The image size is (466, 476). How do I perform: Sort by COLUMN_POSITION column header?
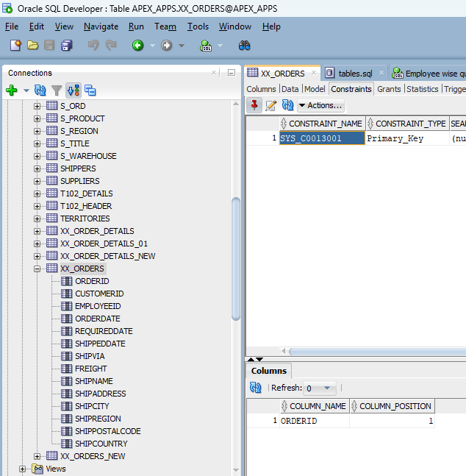(x=392, y=406)
